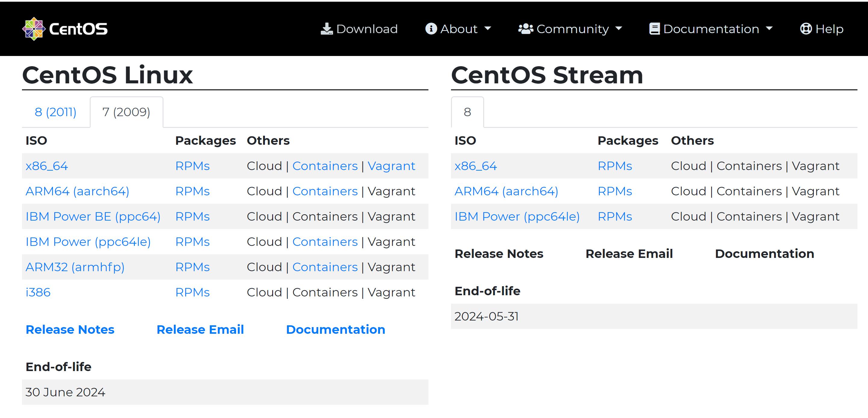
Task: Click the CentOS Stream End-of-life label
Action: pyautogui.click(x=487, y=291)
